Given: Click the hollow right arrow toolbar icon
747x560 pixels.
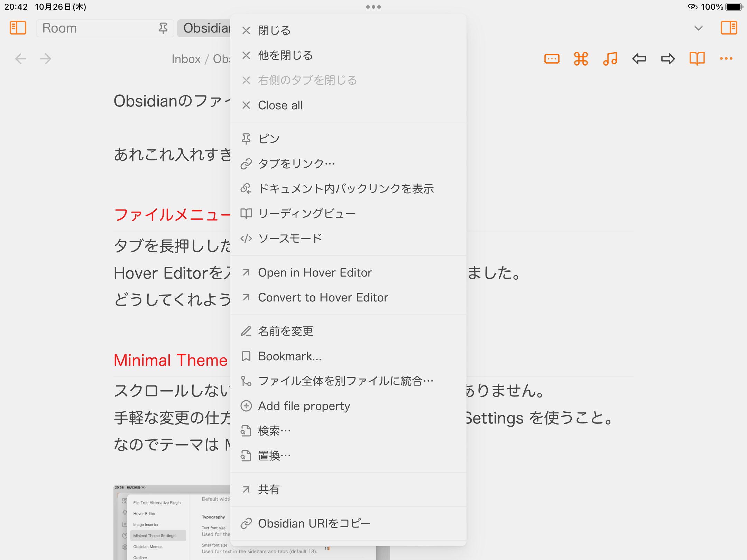Looking at the screenshot, I should pos(668,59).
